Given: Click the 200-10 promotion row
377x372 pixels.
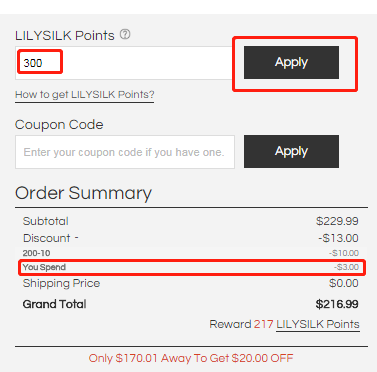Looking at the screenshot, I should tap(192, 253).
